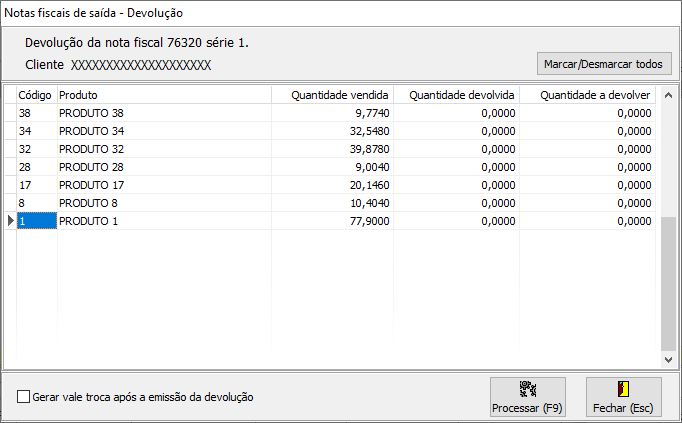Click the scrollbar up arrow
The height and width of the screenshot is (423, 682).
669,95
